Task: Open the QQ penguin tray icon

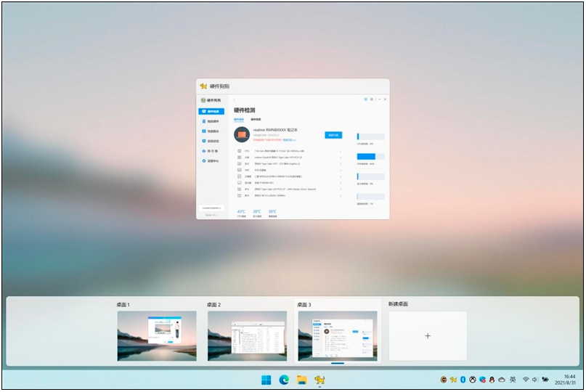Action: coord(492,380)
